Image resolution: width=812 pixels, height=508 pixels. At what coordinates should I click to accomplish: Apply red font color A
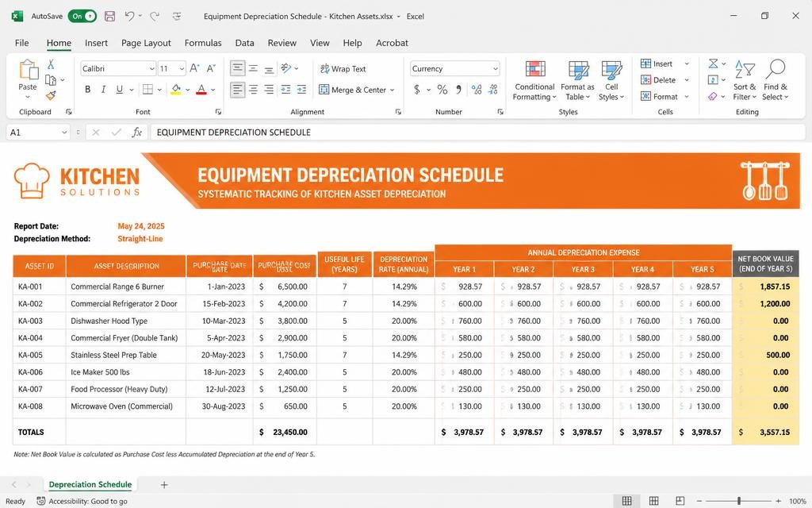tap(201, 90)
